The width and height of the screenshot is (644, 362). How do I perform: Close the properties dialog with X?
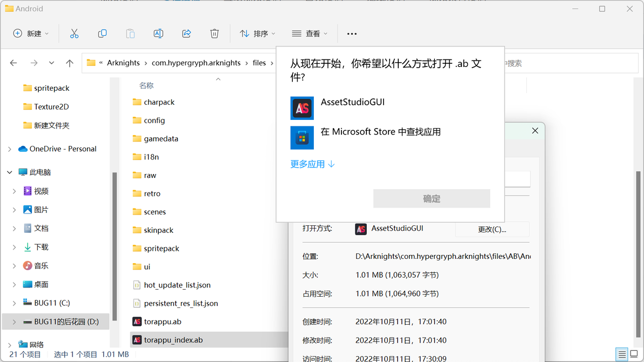coord(535,131)
